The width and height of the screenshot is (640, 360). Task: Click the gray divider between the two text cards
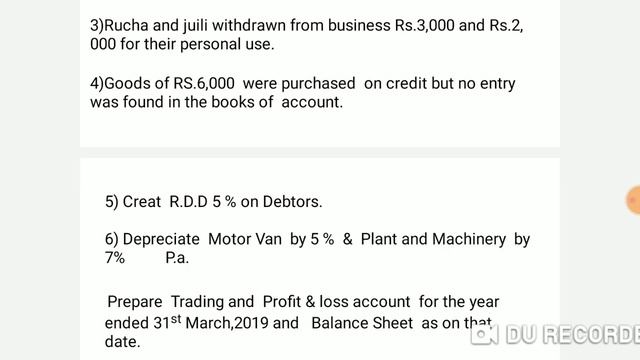[x=320, y=152]
